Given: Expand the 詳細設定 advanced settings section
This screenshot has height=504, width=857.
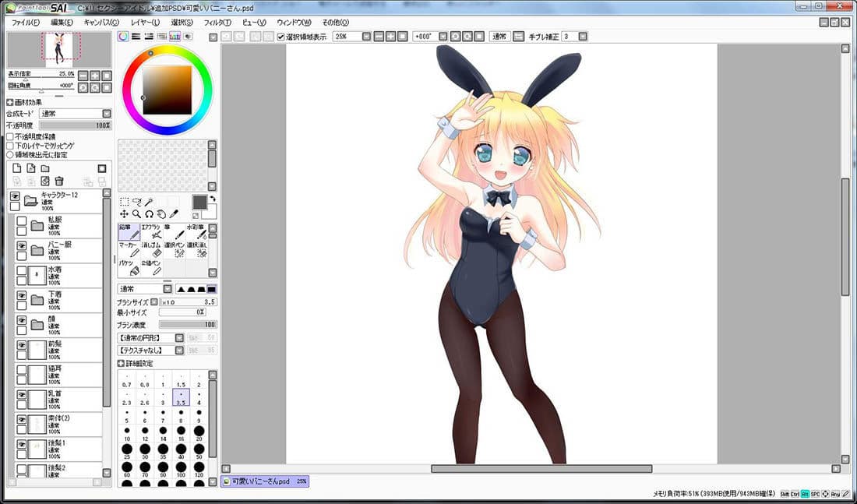Looking at the screenshot, I should [121, 364].
